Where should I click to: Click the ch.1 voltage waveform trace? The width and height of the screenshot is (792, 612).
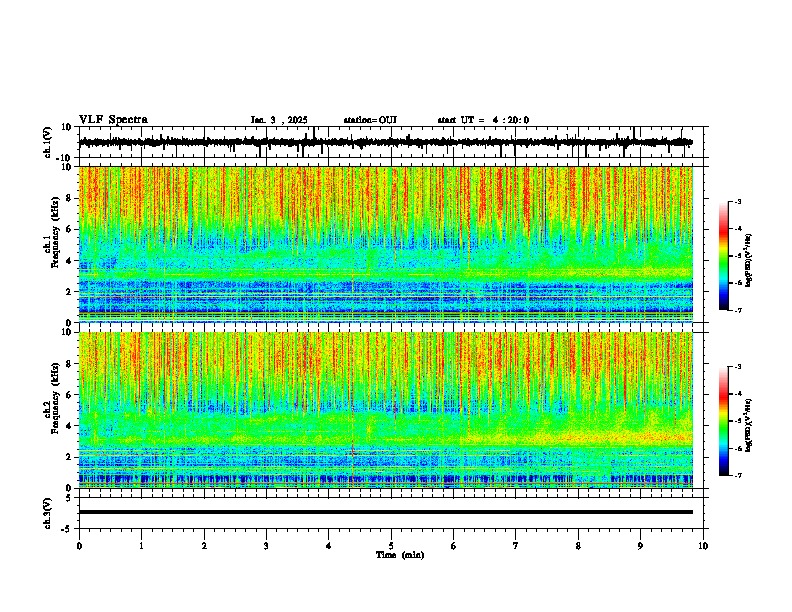coord(385,142)
